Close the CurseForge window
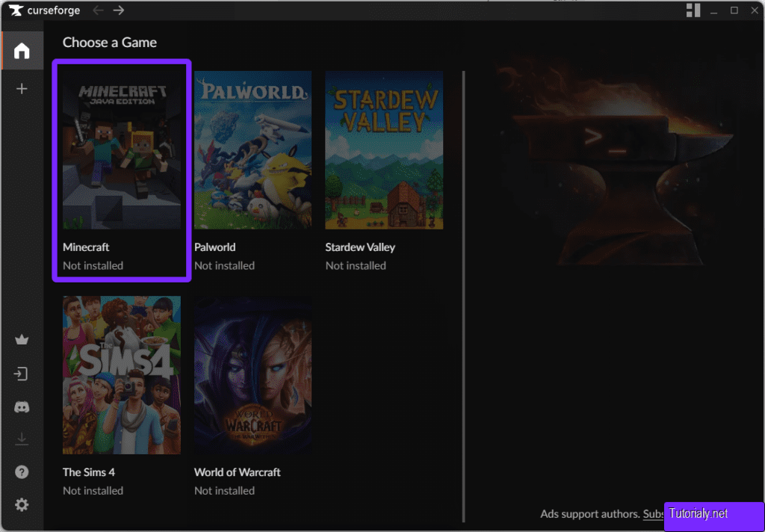765x532 pixels. coord(755,10)
